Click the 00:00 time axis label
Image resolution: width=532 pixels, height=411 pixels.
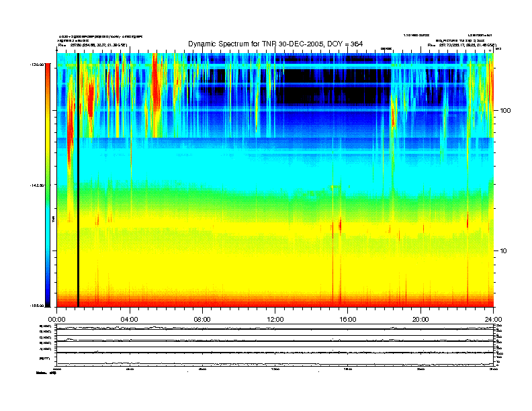tap(56, 320)
